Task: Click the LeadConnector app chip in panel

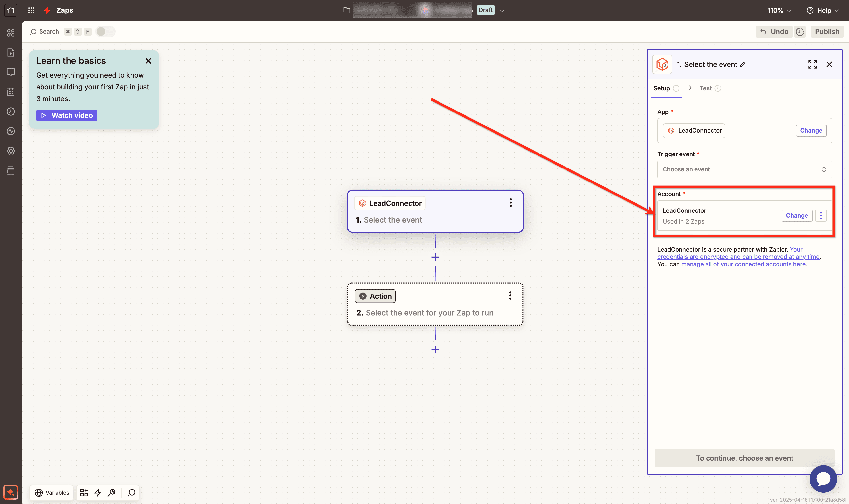Action: click(694, 130)
